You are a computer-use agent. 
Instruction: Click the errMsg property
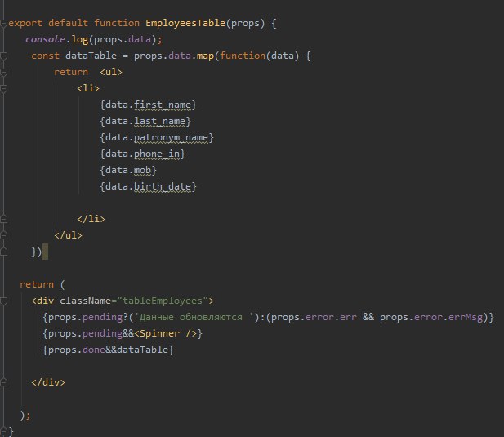(x=466, y=318)
